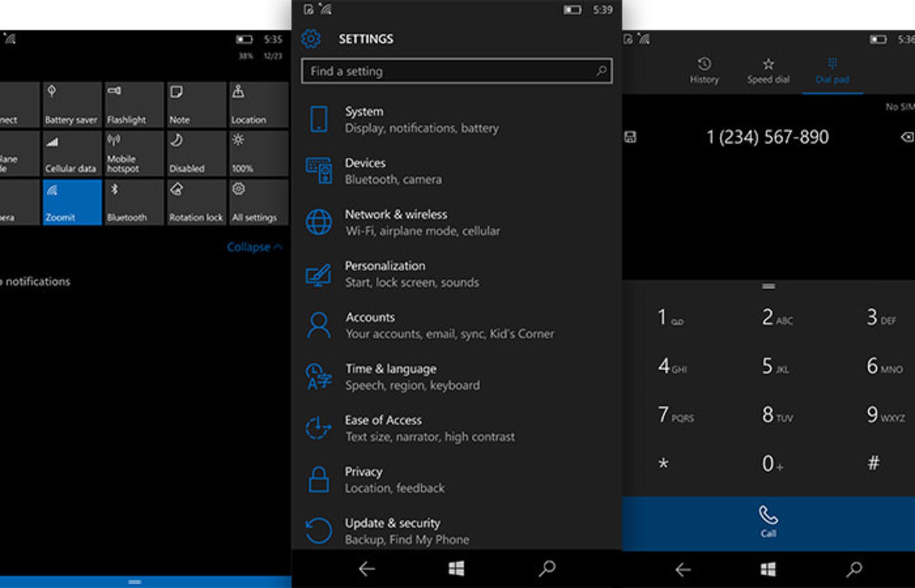Switch to the History tab
915x588 pixels.
click(x=704, y=71)
